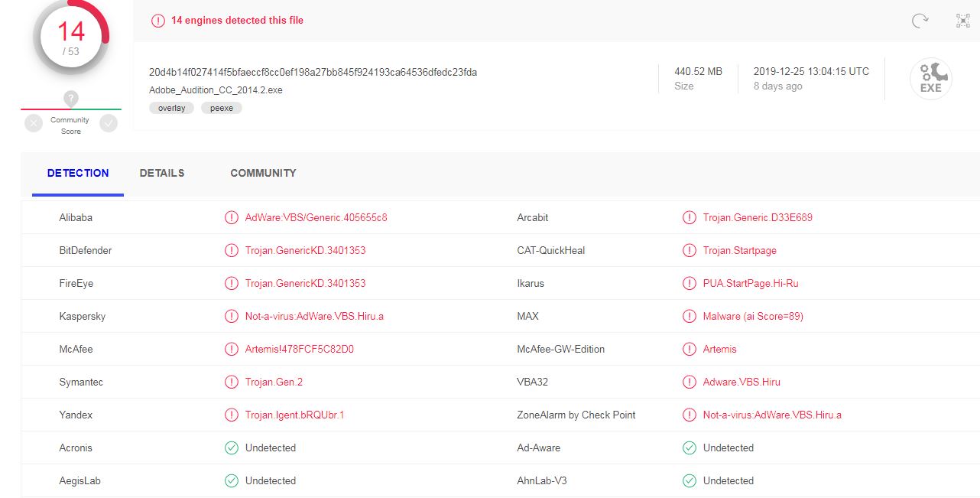The width and height of the screenshot is (980, 498).
Task: Click the MAX detection warning icon
Action: (690, 316)
